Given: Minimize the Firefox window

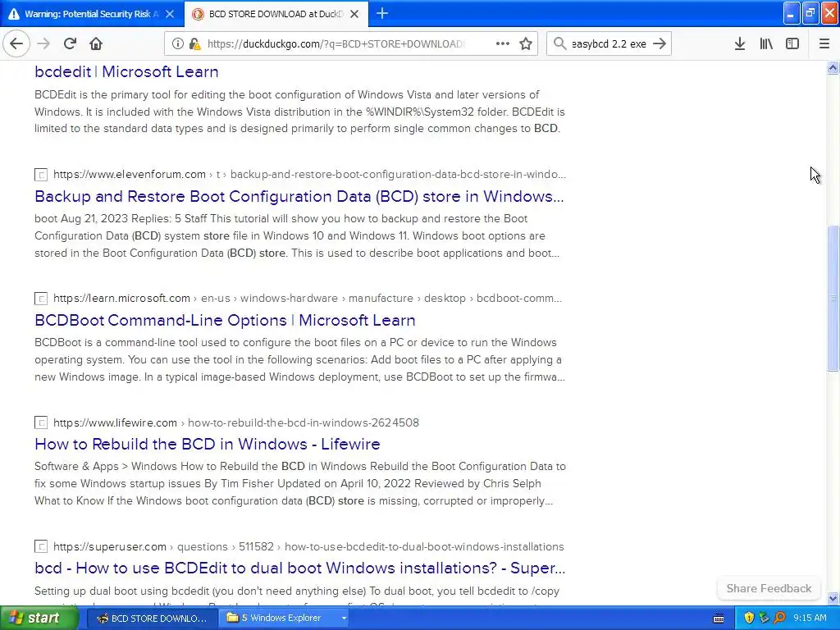Looking at the screenshot, I should click(792, 13).
